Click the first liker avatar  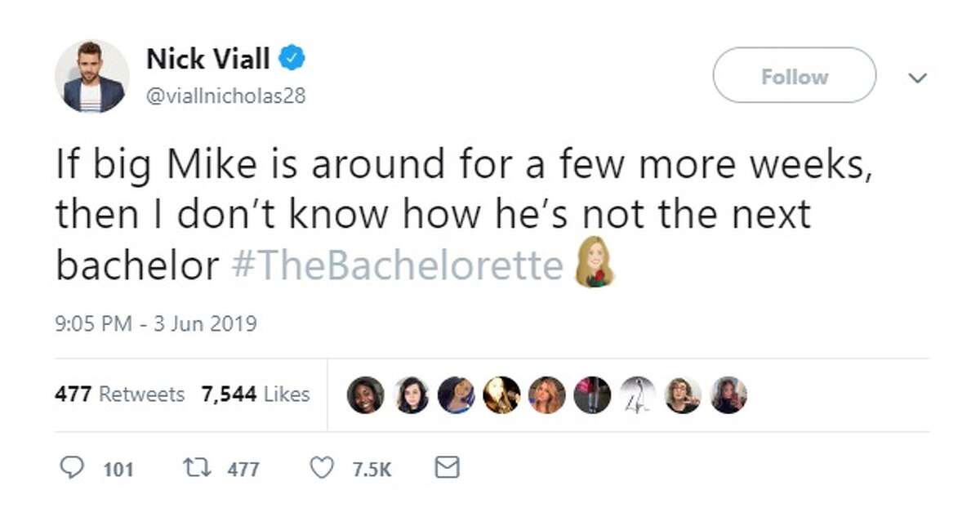[x=365, y=395]
